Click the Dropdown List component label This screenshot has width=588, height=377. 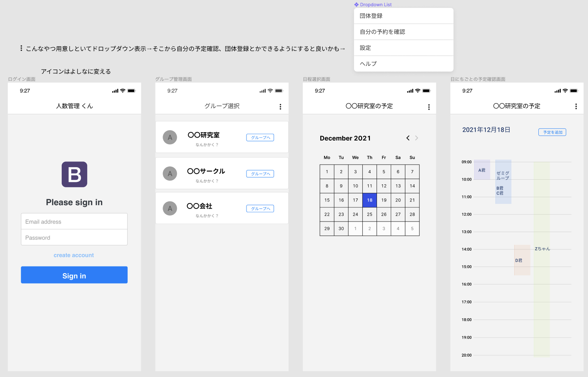point(373,5)
